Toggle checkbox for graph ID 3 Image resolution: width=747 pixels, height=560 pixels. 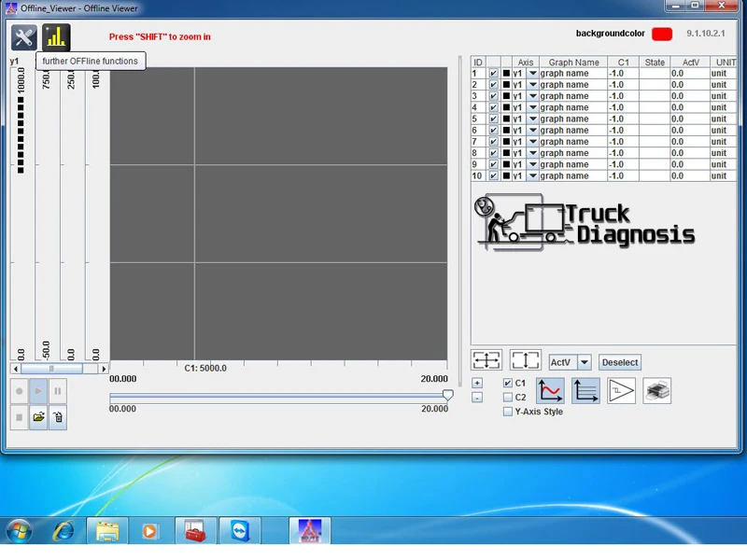[494, 96]
